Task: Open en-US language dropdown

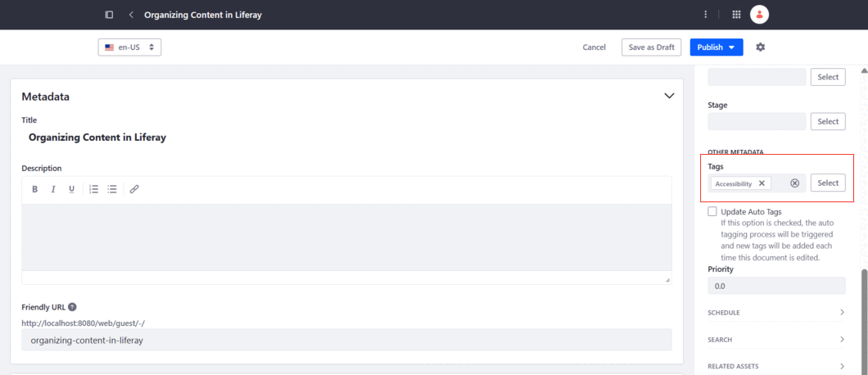Action: (129, 47)
